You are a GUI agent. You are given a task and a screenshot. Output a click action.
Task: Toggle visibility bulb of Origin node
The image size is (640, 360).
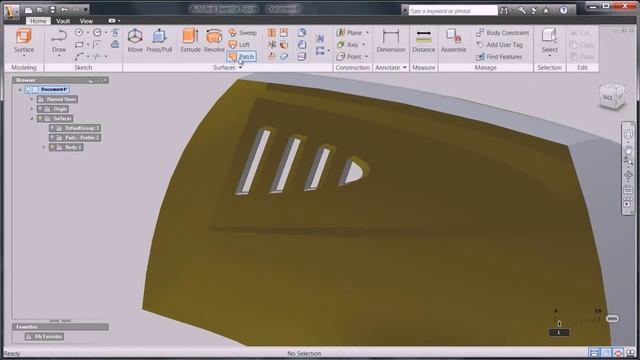click(x=40, y=109)
